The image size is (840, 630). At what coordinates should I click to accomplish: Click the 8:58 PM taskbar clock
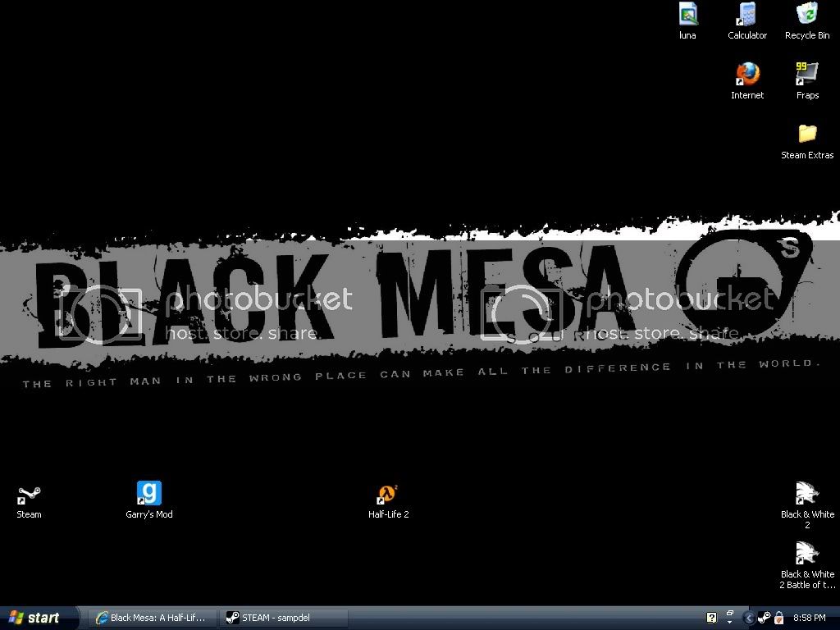pos(809,619)
